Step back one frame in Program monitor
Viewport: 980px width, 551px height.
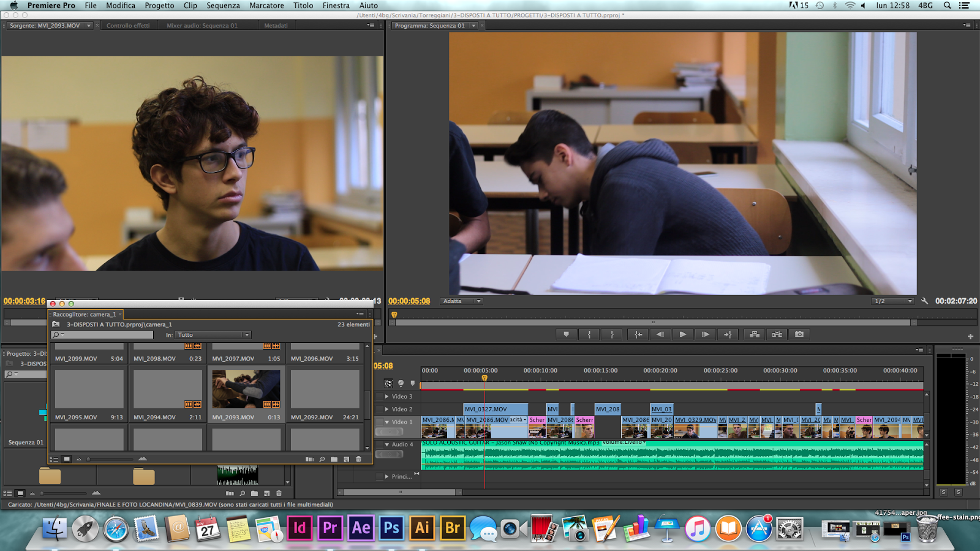660,334
